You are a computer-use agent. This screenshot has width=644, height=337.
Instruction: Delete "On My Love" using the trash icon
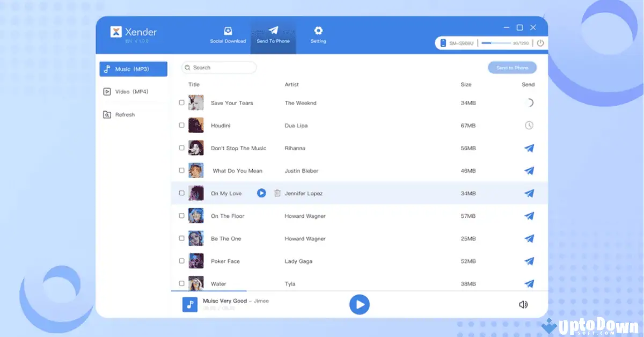(x=276, y=193)
